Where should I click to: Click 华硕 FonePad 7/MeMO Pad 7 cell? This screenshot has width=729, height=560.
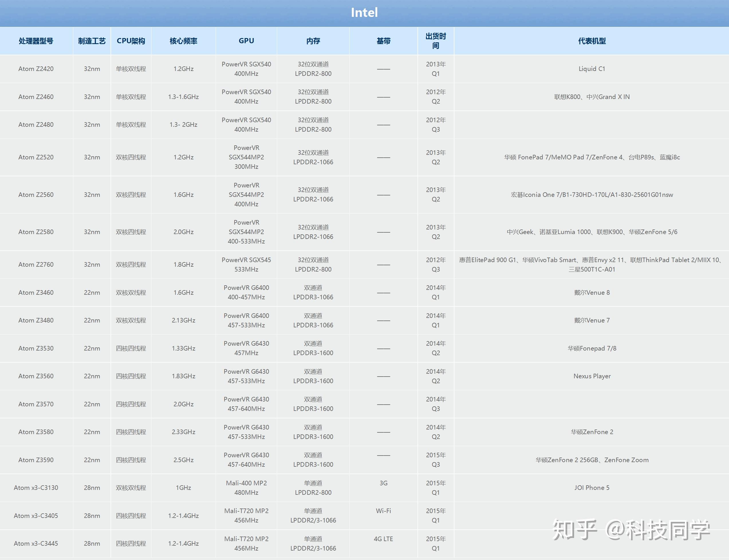[592, 157]
